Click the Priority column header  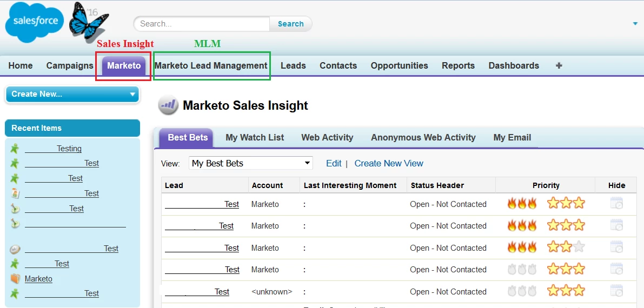(x=546, y=185)
